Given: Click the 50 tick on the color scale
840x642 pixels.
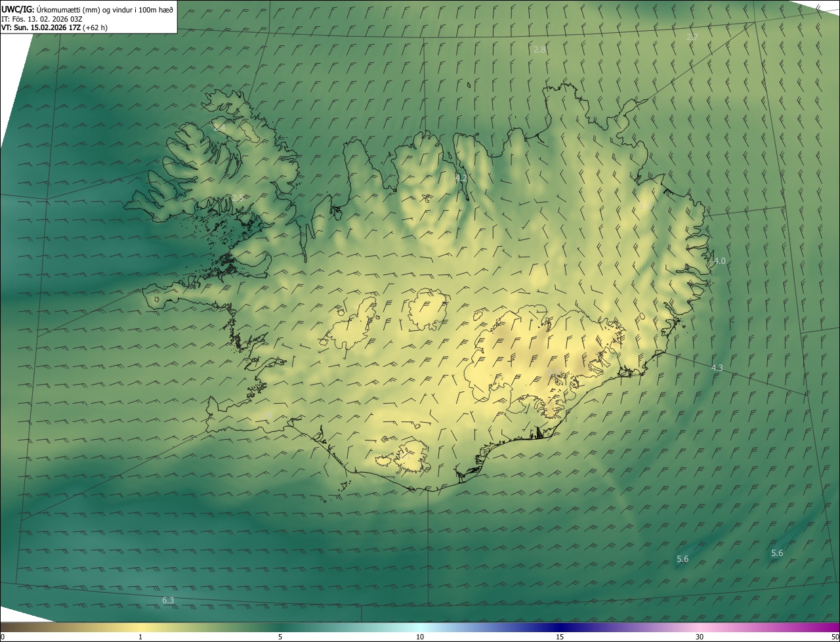Looking at the screenshot, I should click(x=835, y=637).
